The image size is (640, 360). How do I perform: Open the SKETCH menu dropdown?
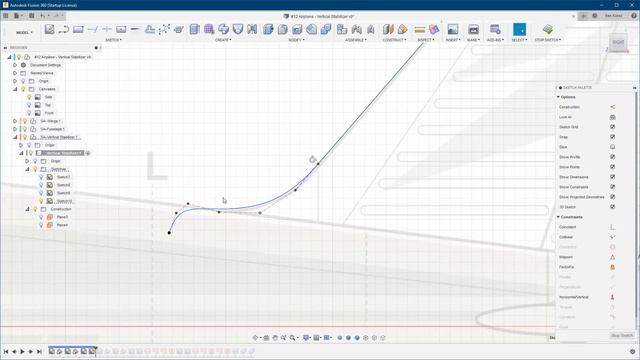pos(113,40)
